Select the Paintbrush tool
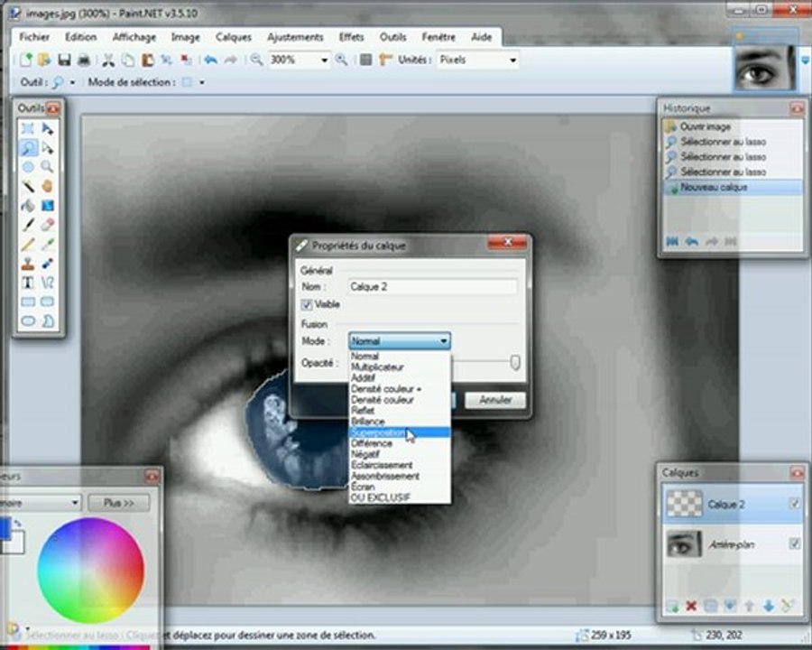The width and height of the screenshot is (812, 650). (x=28, y=225)
